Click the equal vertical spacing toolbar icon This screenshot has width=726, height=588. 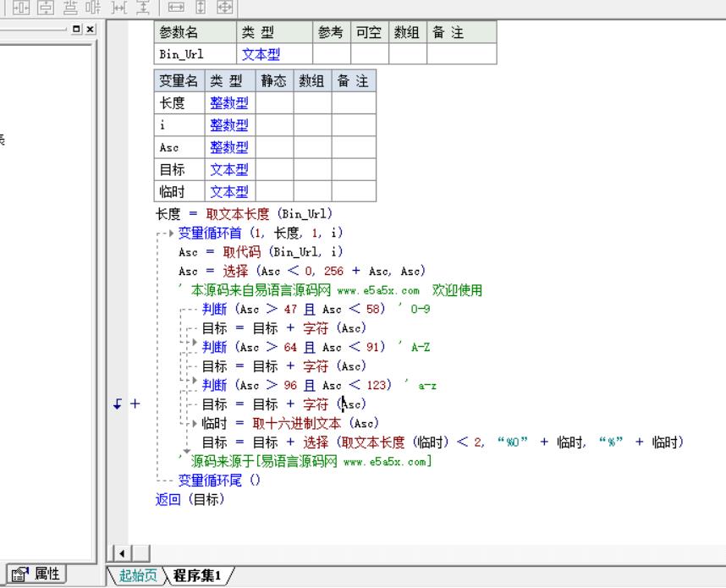(143, 7)
